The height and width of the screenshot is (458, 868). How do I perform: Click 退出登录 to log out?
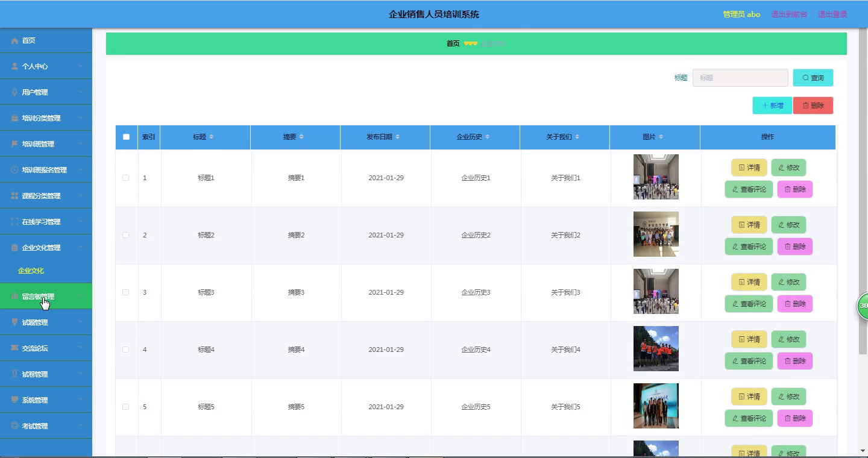tap(832, 14)
